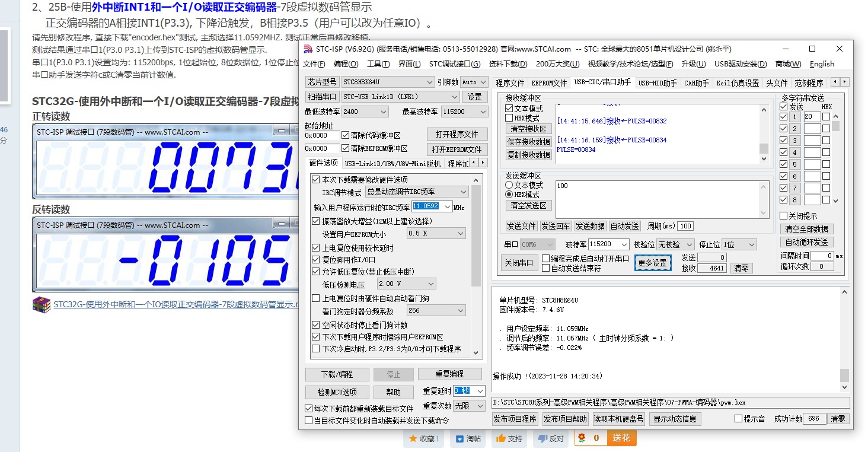Toggle 清除代码缓冲区 checkbox
This screenshot has width=868, height=452.
(x=346, y=135)
